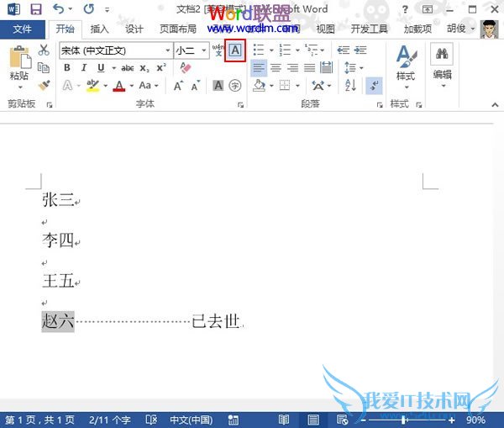This screenshot has height=428, width=504.
Task: Click the zoom in plus button
Action: tap(452, 420)
